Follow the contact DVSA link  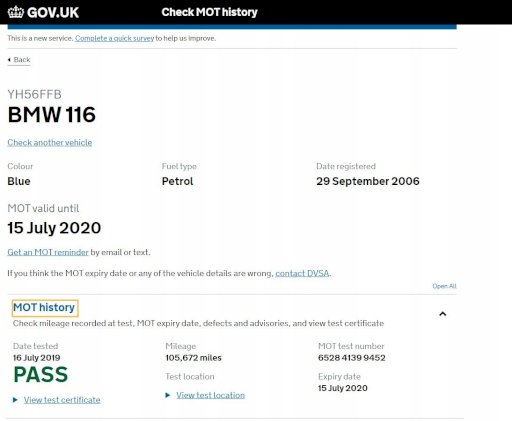302,273
